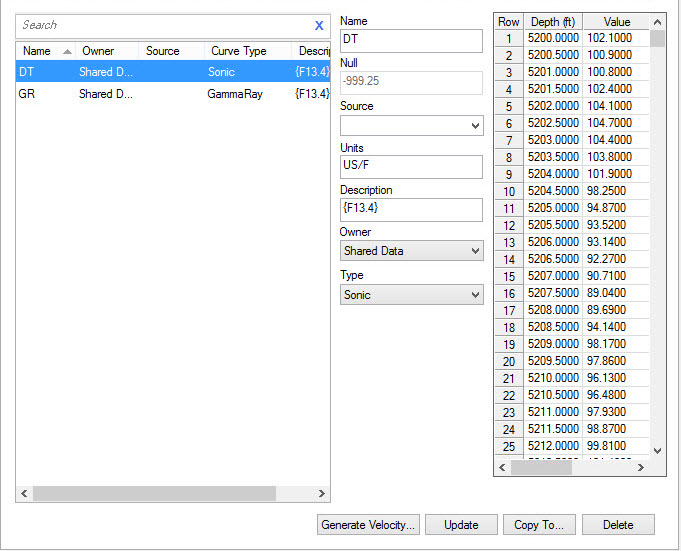Clear the search box with the X icon
The image size is (681, 551).
coord(319,26)
